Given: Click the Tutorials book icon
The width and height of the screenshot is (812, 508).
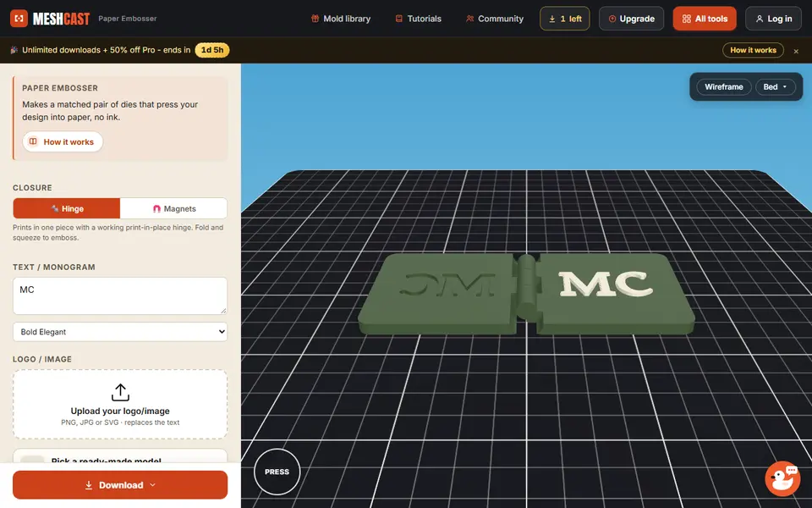Looking at the screenshot, I should point(398,19).
